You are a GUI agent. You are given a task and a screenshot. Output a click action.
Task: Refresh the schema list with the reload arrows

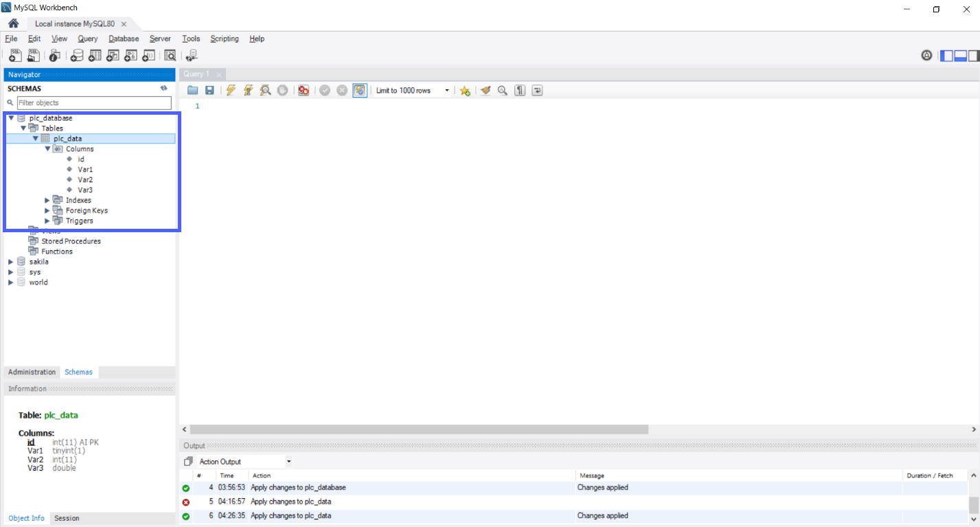click(163, 88)
